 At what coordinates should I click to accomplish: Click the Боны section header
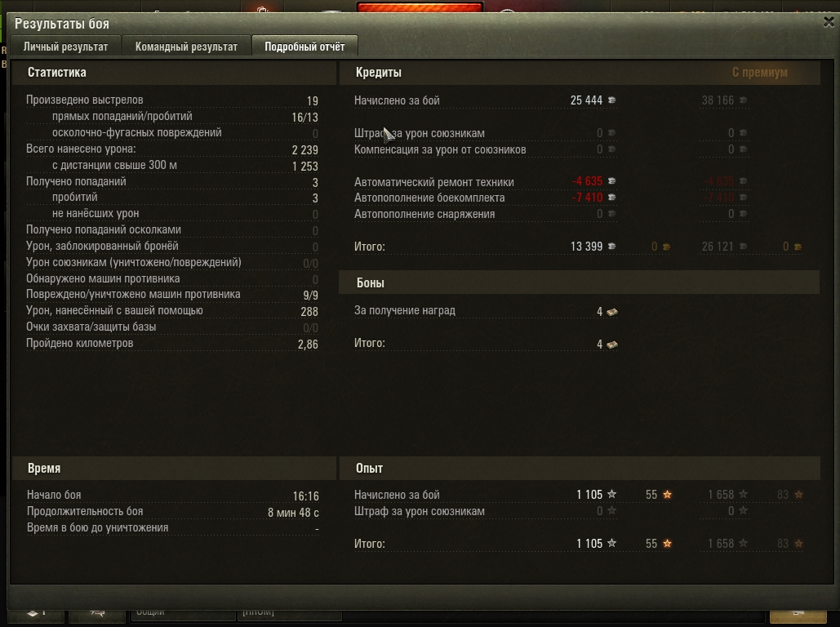[x=370, y=283]
